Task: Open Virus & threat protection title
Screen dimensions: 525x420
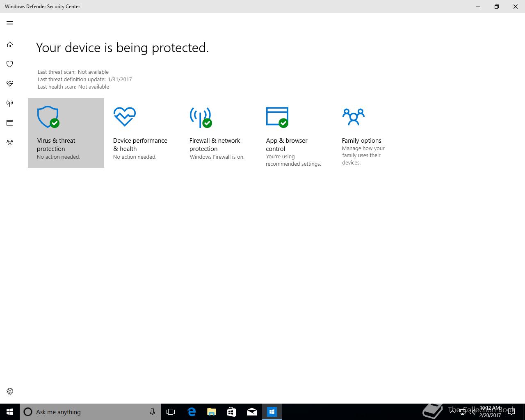Action: (x=56, y=145)
